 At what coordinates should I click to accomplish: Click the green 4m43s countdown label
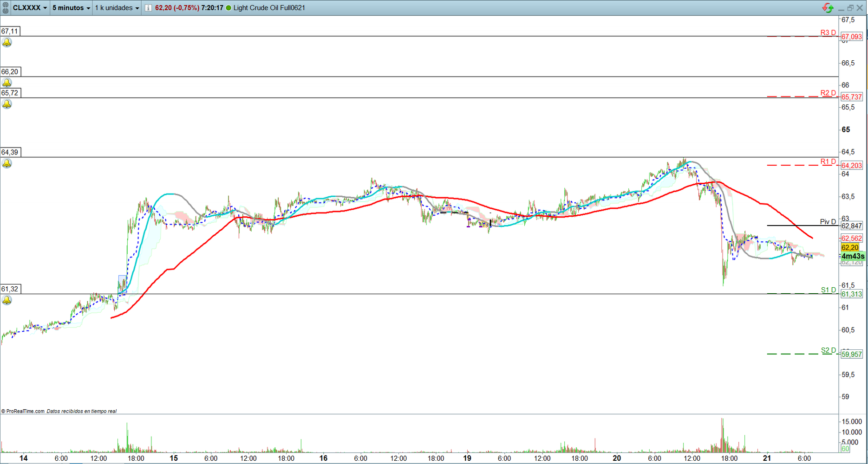[x=853, y=256]
